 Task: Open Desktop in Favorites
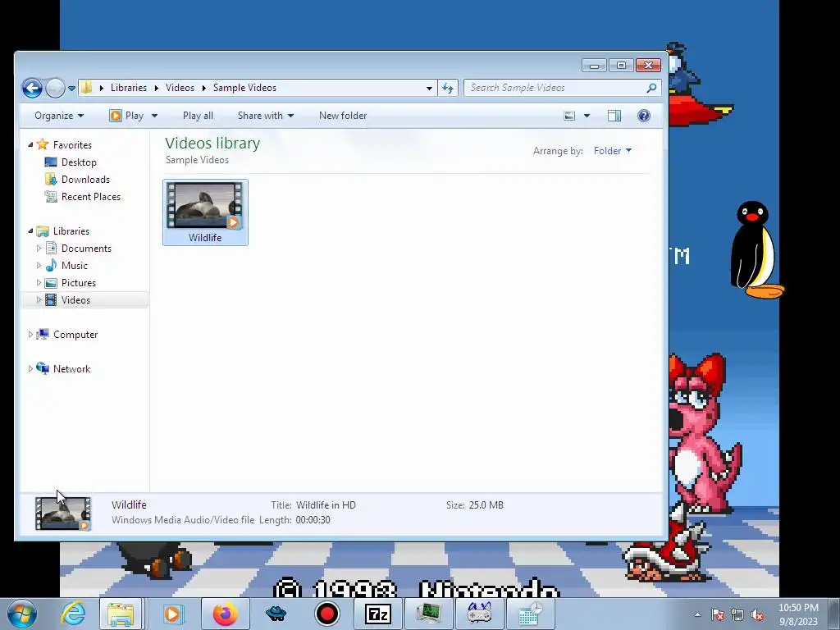pos(79,162)
